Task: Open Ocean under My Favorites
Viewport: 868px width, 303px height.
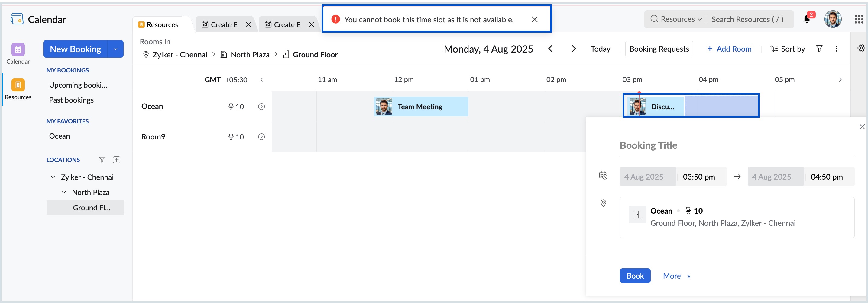Action: coord(59,136)
